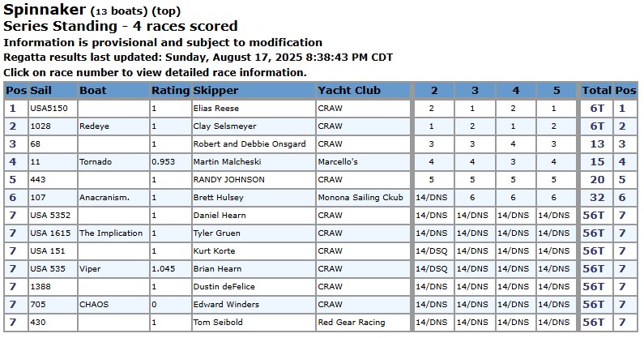644x338 pixels.
Task: Select sail number USA5150
Action: 49,108
